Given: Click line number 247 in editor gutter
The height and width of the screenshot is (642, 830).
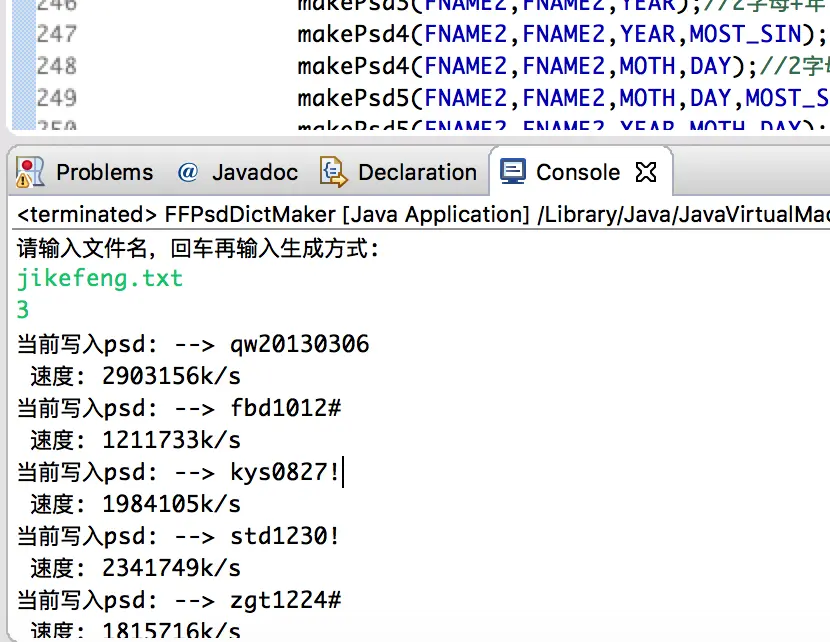Looking at the screenshot, I should [x=57, y=34].
